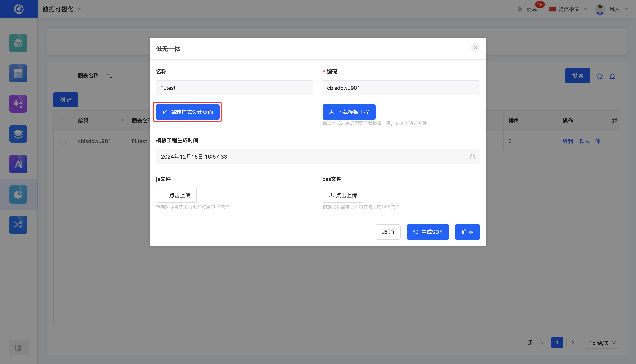Open the layout grid sidebar icon
Screen dimensions: 636x364
coord(18,73)
